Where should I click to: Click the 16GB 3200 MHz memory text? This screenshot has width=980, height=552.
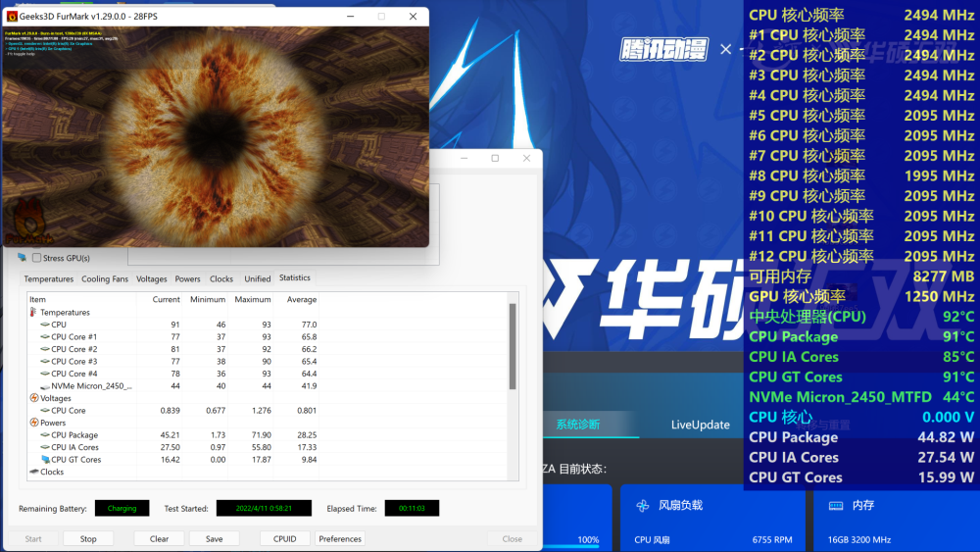point(859,539)
